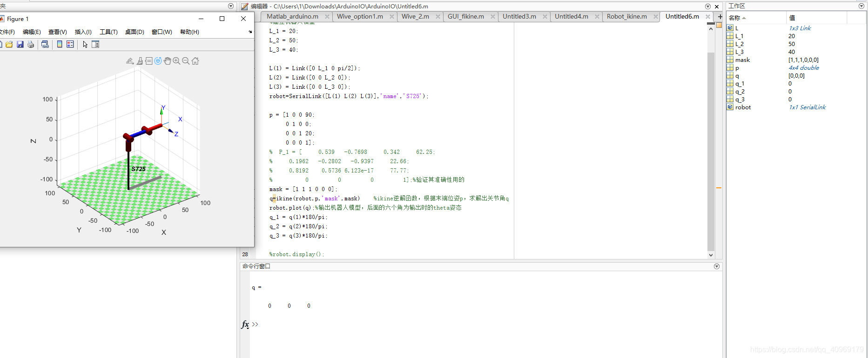
Task: Insert legend icon in Figure 1 toolbar
Action: tap(70, 44)
